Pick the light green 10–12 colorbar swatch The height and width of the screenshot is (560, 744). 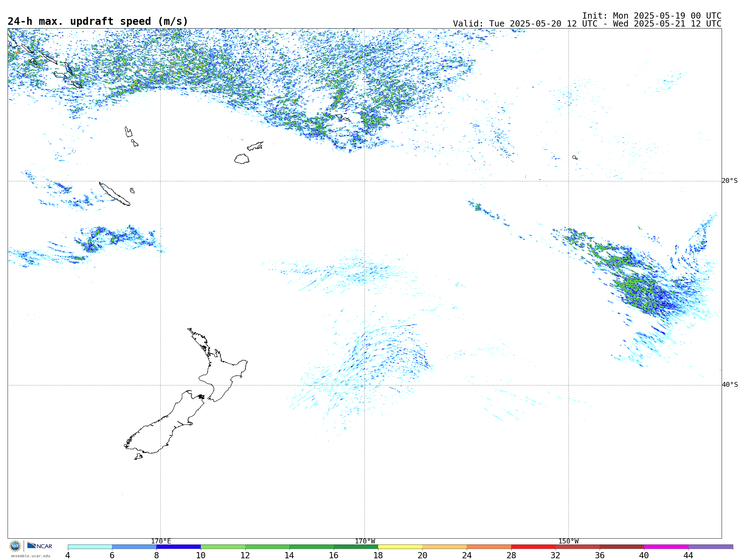tap(223, 547)
